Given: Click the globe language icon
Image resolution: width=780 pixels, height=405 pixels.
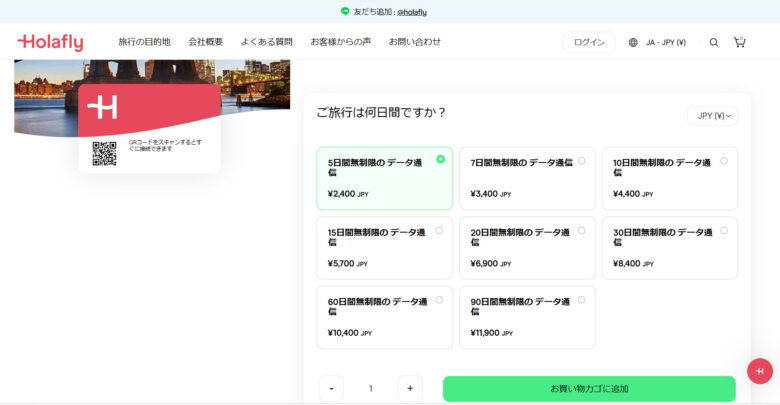Looking at the screenshot, I should pos(633,42).
